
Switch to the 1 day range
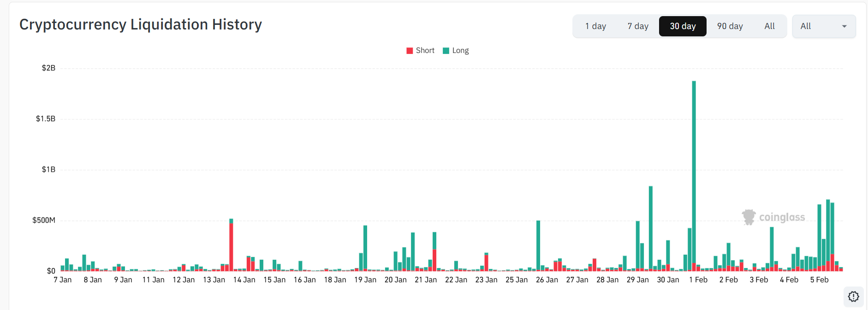[x=595, y=26]
